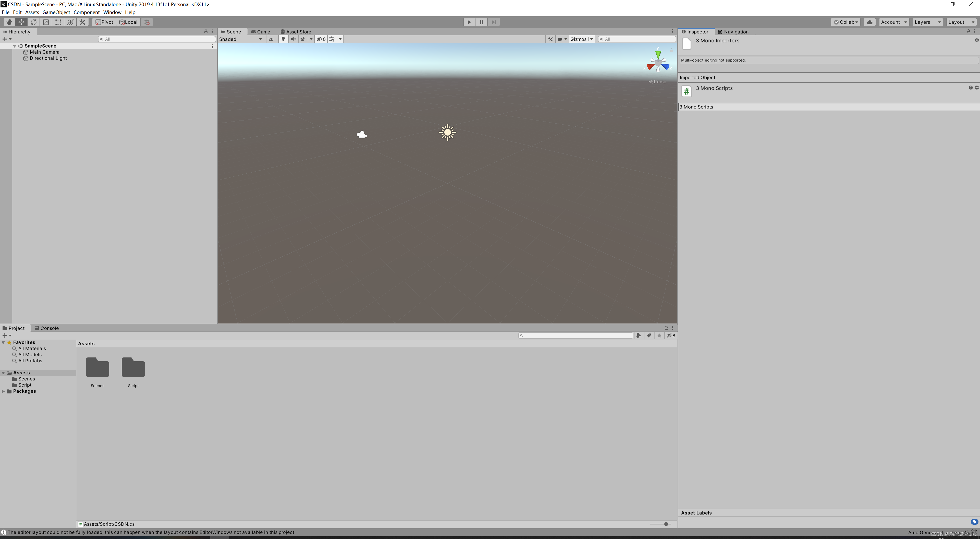
Task: Collapse the SampleScene hierarchy arrow
Action: tap(15, 46)
